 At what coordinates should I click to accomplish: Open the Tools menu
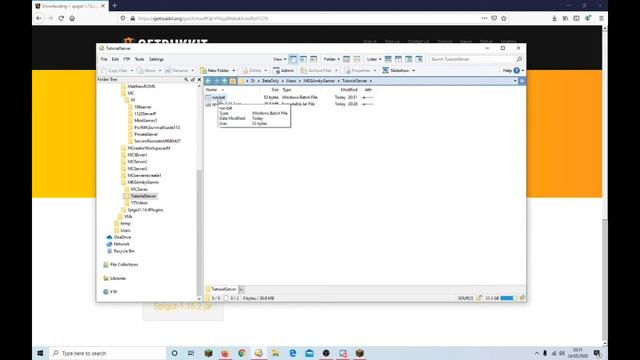click(140, 59)
